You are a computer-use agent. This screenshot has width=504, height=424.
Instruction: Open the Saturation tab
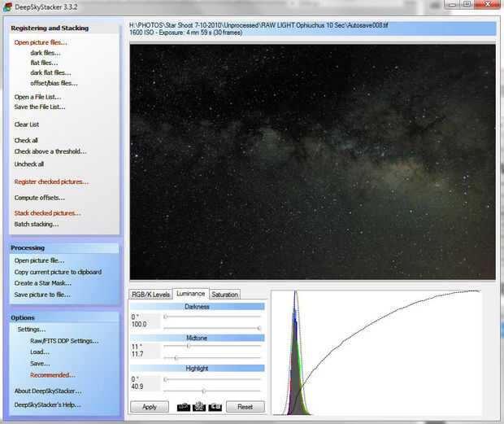pos(225,294)
